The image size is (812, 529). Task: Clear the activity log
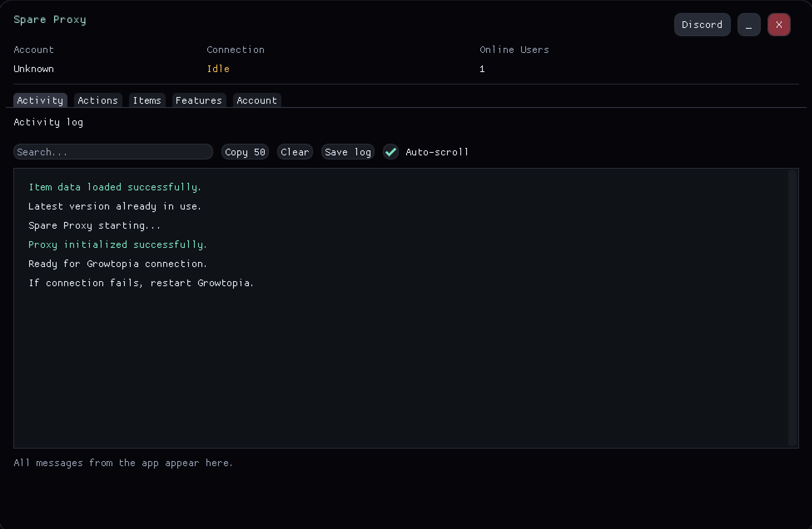coord(295,152)
